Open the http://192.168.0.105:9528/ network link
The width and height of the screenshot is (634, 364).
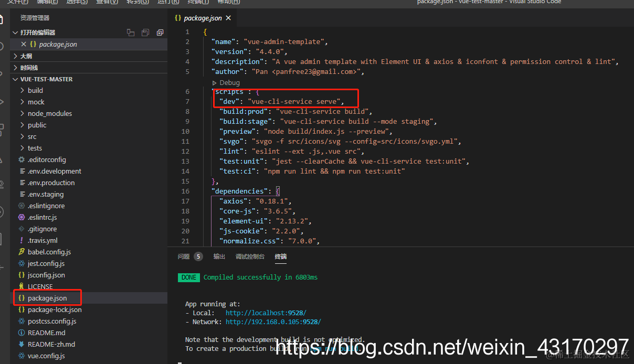273,322
